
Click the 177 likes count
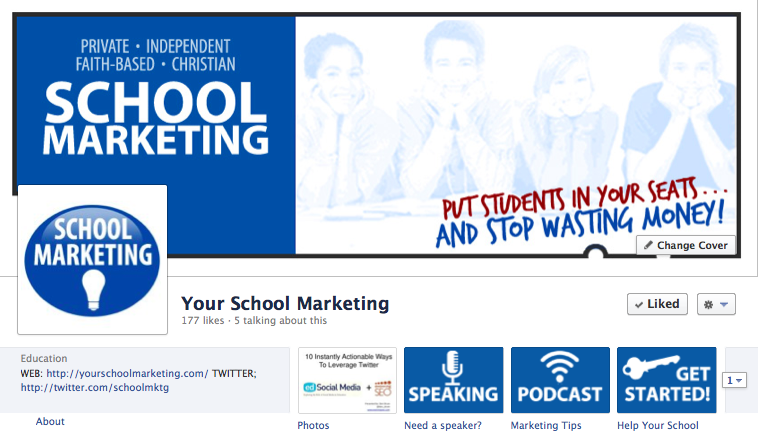(x=203, y=321)
